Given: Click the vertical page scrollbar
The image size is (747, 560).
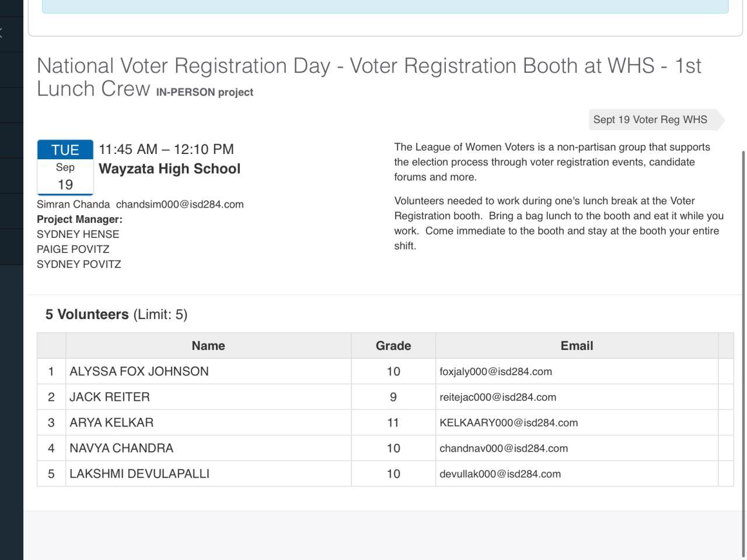Looking at the screenshot, I should click(743, 350).
